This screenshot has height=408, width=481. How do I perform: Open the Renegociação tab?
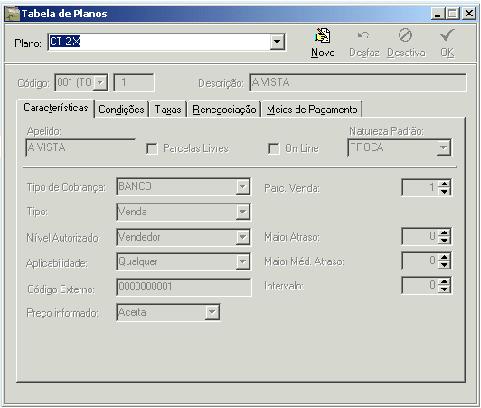pos(224,109)
